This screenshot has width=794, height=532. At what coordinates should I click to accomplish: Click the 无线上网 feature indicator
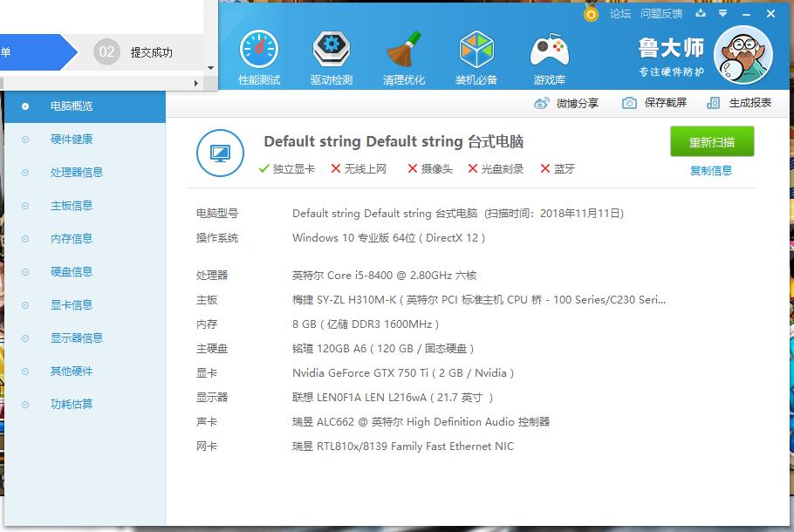(x=359, y=168)
